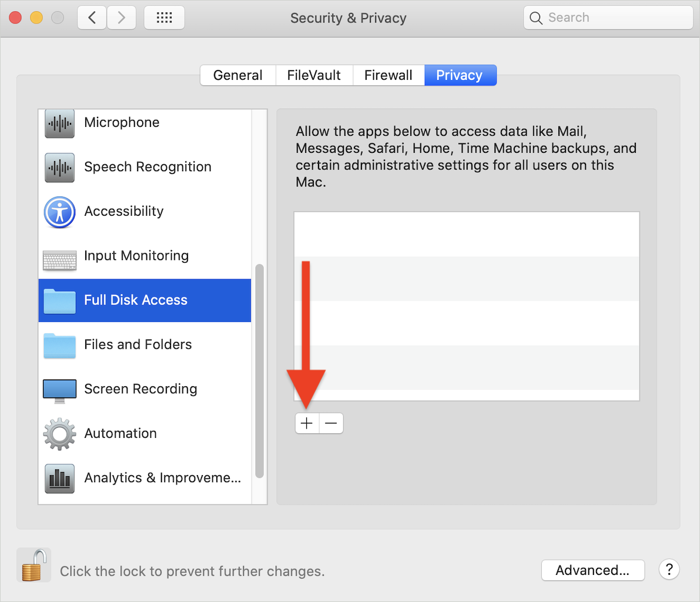Open the Automation gear icon
The width and height of the screenshot is (700, 602).
[59, 434]
